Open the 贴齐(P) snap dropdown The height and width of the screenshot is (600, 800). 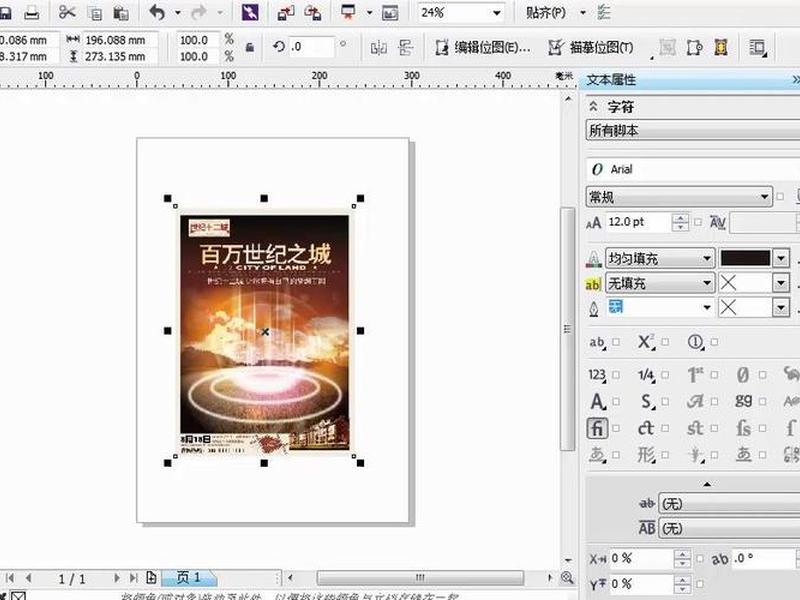[583, 13]
